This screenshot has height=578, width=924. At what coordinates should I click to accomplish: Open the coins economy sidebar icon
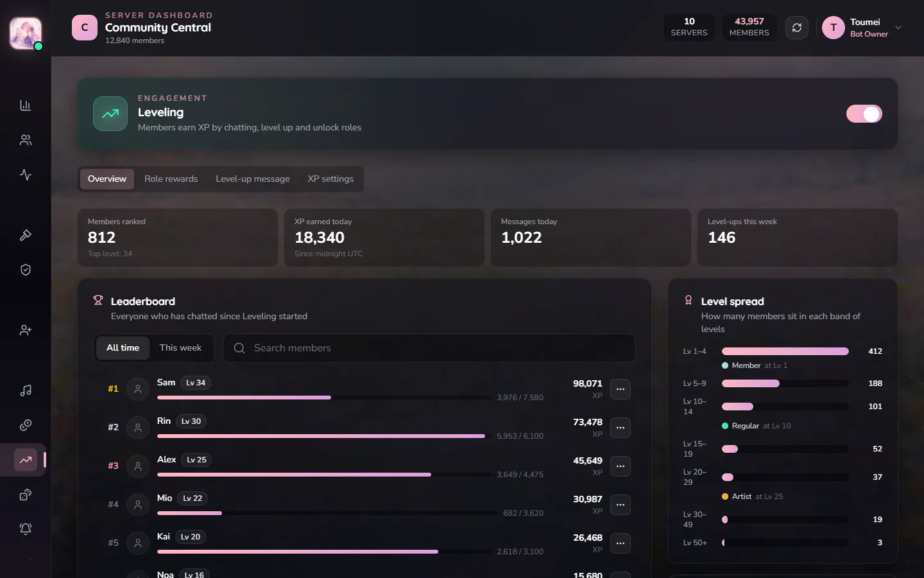26,425
